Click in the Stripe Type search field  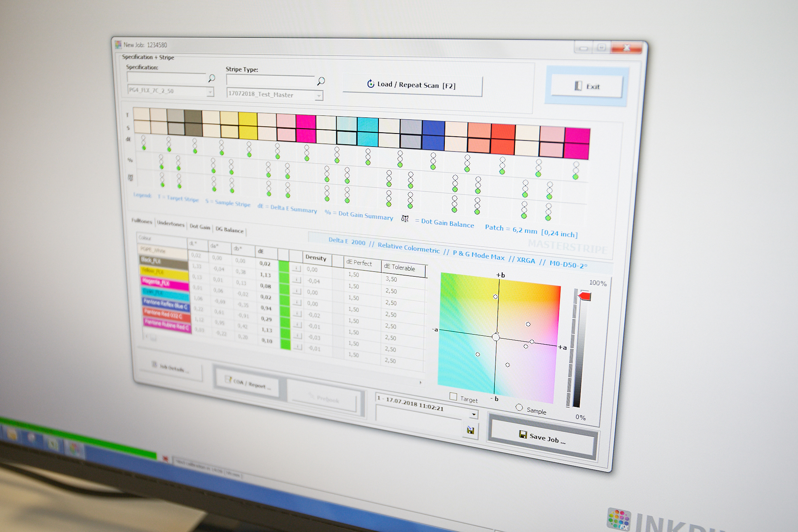pyautogui.click(x=270, y=80)
